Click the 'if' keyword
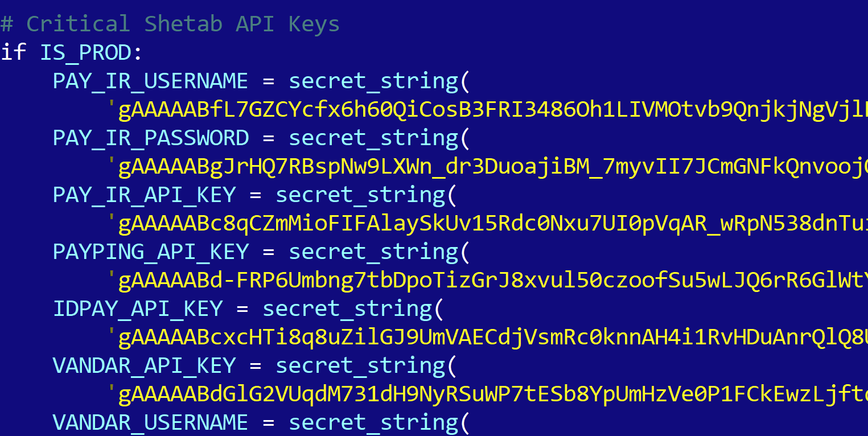 tap(14, 52)
